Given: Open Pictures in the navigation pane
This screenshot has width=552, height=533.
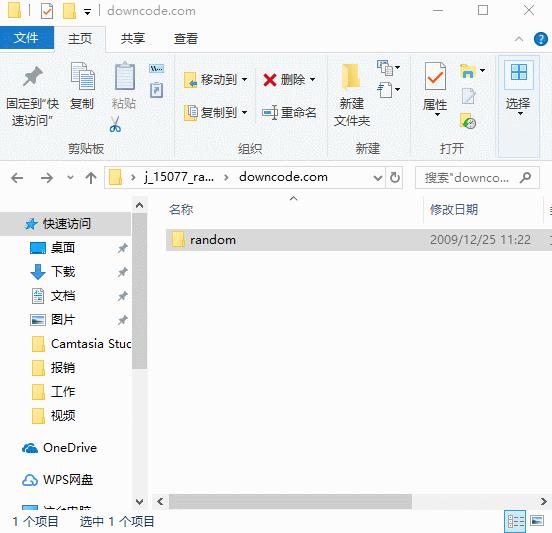Looking at the screenshot, I should pos(63,320).
